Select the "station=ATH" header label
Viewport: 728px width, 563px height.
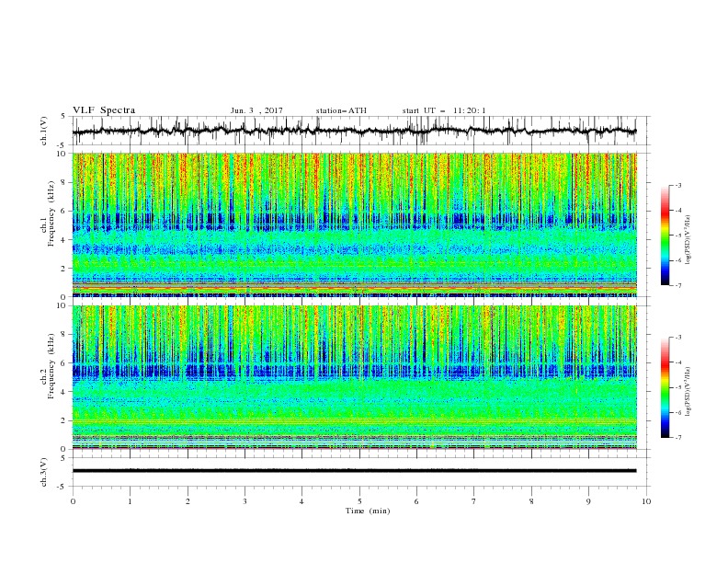click(x=341, y=110)
